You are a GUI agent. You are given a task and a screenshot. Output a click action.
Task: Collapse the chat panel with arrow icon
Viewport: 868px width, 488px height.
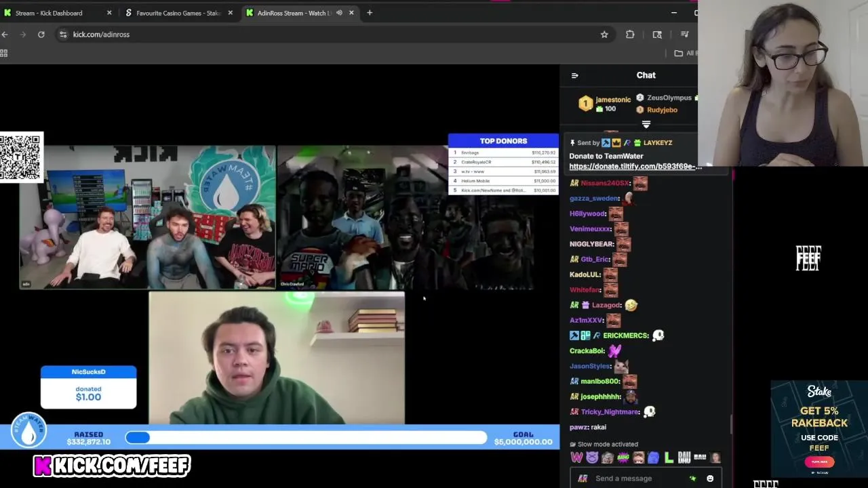tap(574, 76)
